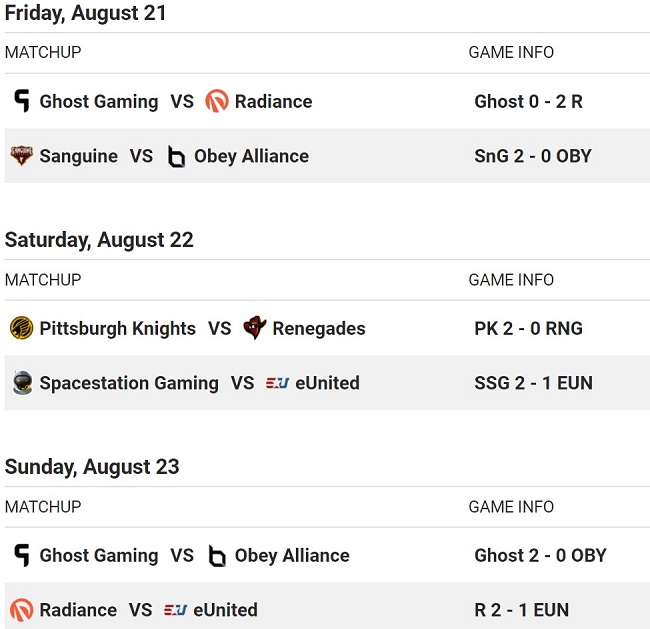Click the Spacestation Gaming helmet logo
This screenshot has width=650, height=629.
click(21, 383)
